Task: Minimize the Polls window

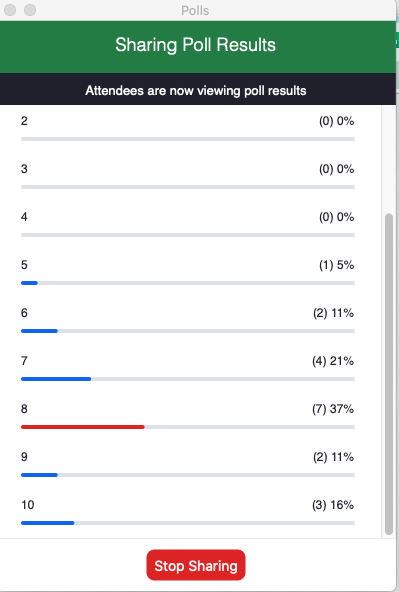Action: (x=30, y=10)
